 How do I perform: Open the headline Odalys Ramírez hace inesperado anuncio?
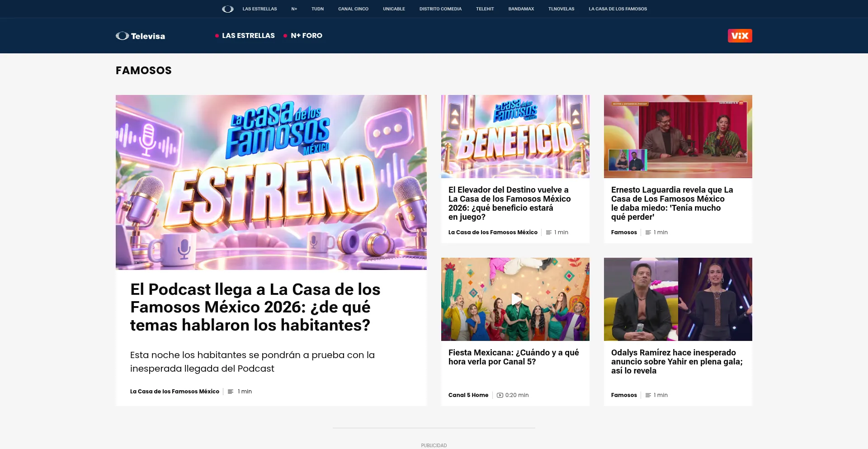[677, 362]
